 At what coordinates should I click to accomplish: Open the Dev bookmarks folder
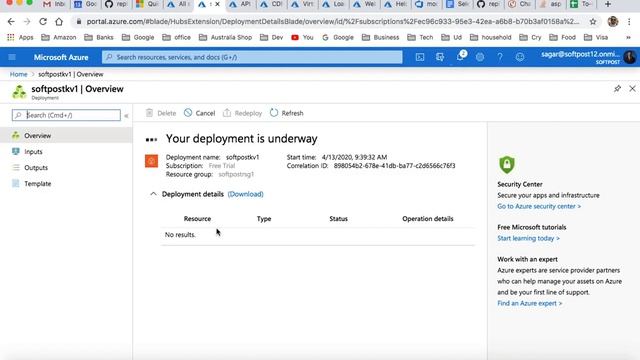(271, 37)
